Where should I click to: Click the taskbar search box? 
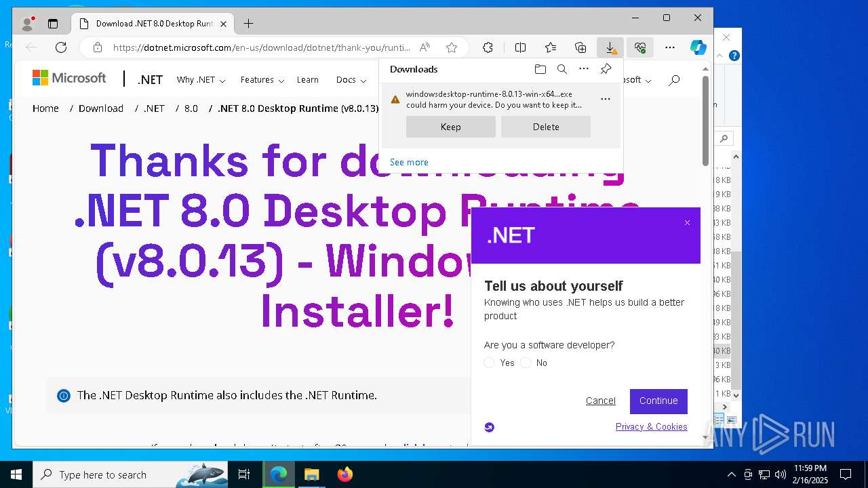point(130,474)
